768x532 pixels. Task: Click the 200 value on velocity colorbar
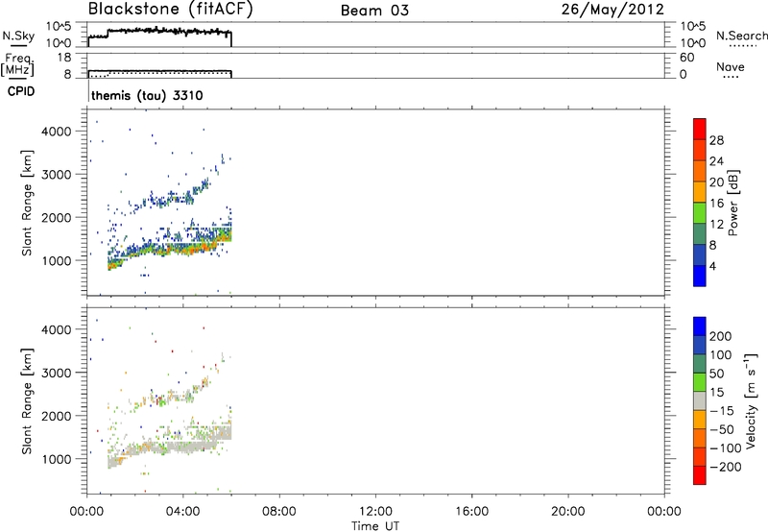point(721,336)
